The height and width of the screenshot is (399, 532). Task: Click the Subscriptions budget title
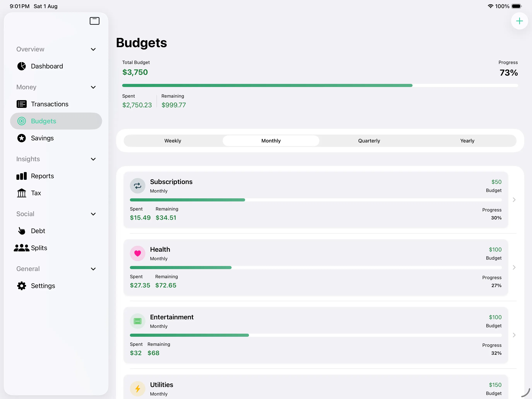(171, 182)
